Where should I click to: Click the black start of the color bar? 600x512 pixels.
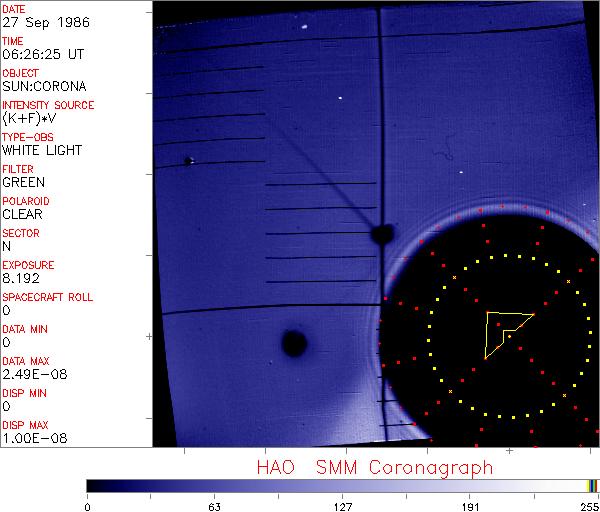click(92, 485)
